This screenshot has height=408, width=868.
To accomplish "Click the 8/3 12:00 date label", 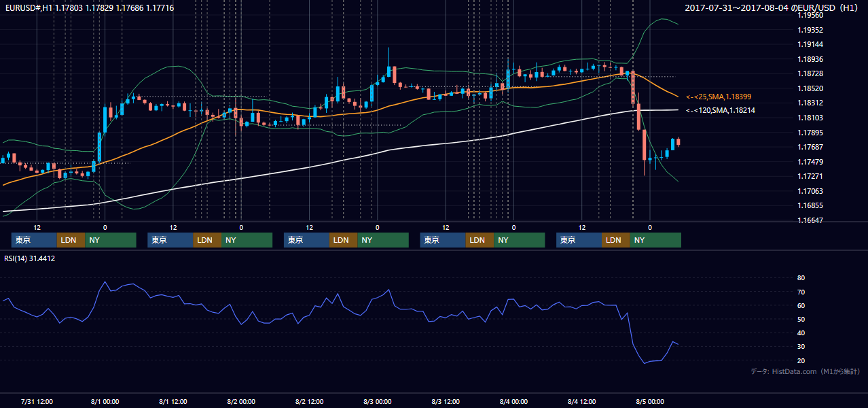I will point(446,401).
